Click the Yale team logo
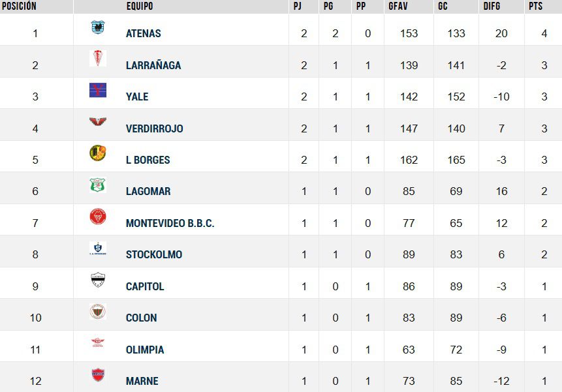 point(97,91)
